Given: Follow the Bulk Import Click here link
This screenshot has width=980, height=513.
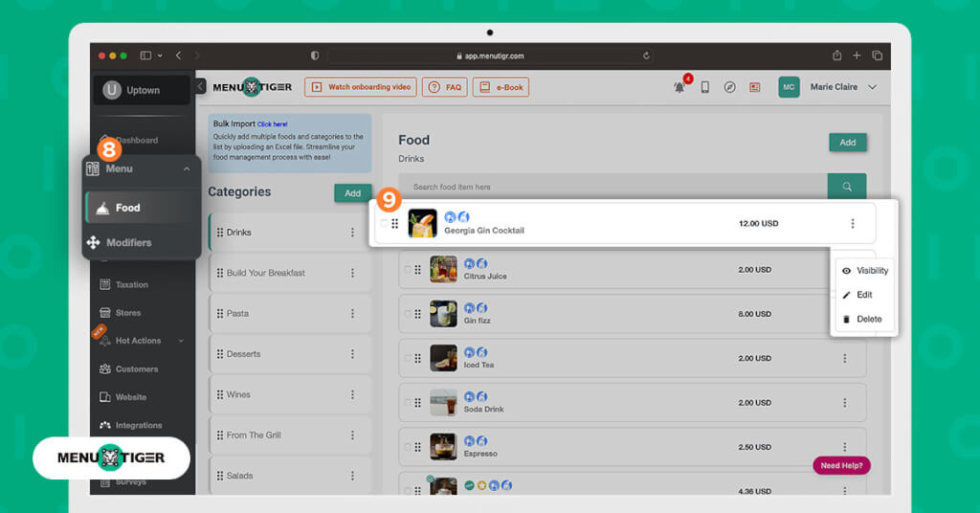Looking at the screenshot, I should (272, 124).
